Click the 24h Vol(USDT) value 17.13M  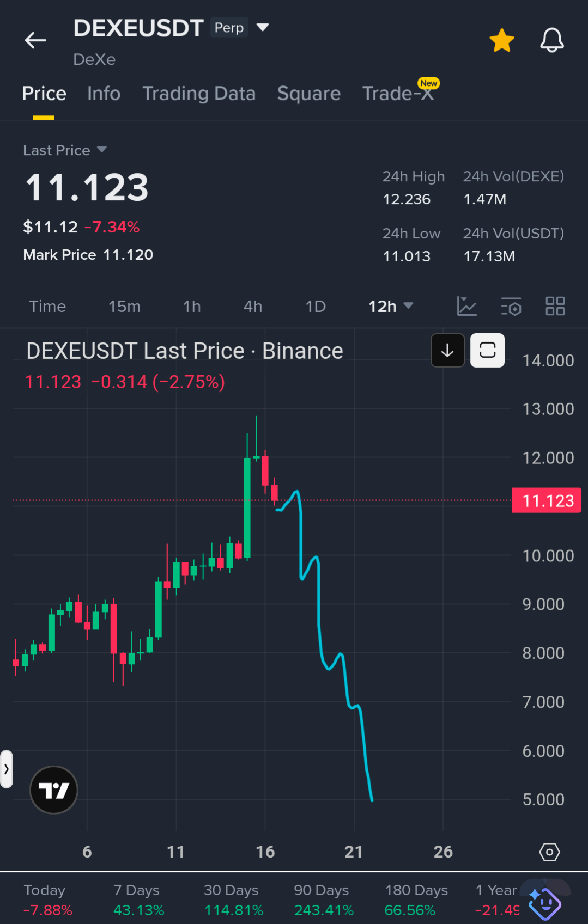tap(489, 256)
